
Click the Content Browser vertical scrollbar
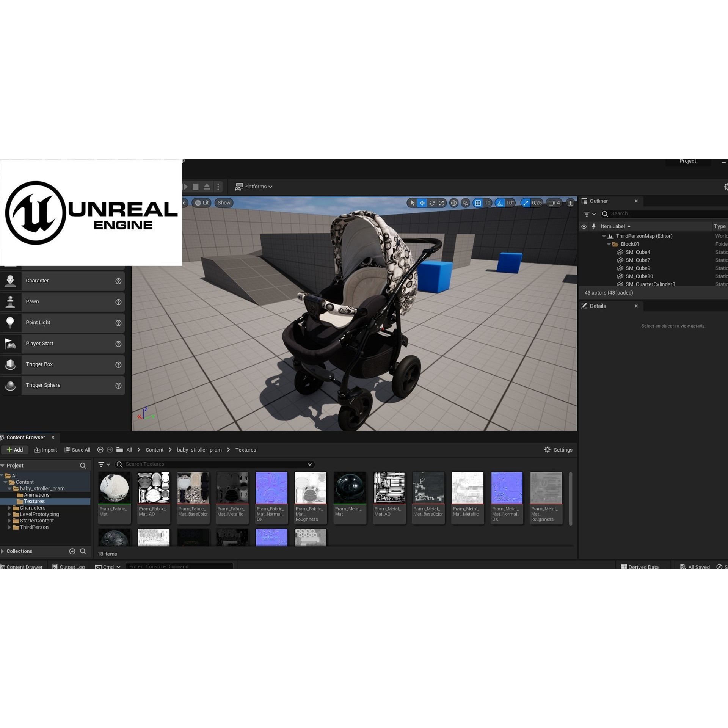(570, 499)
